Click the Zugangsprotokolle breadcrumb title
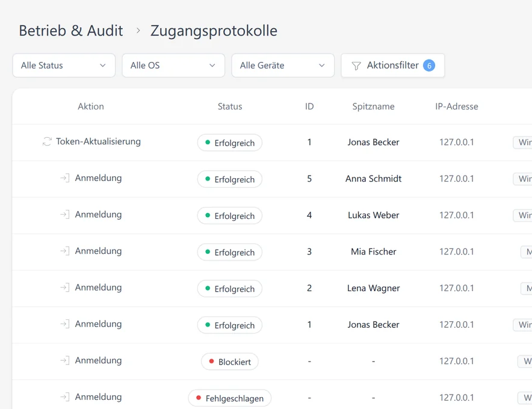532x409 pixels. coord(214,31)
